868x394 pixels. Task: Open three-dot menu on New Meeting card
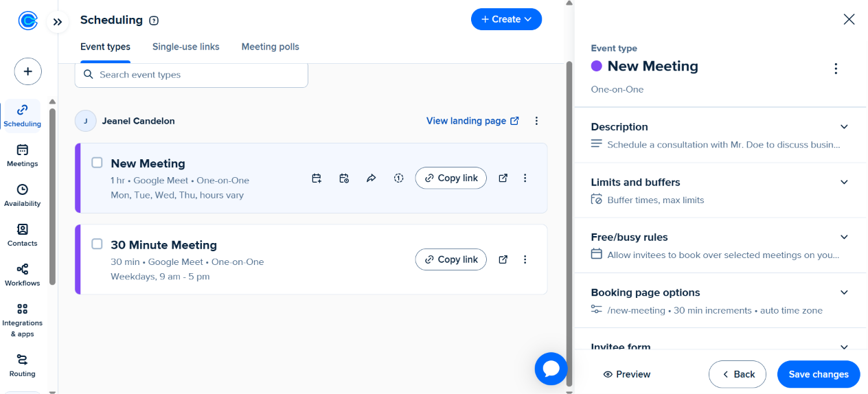(525, 178)
